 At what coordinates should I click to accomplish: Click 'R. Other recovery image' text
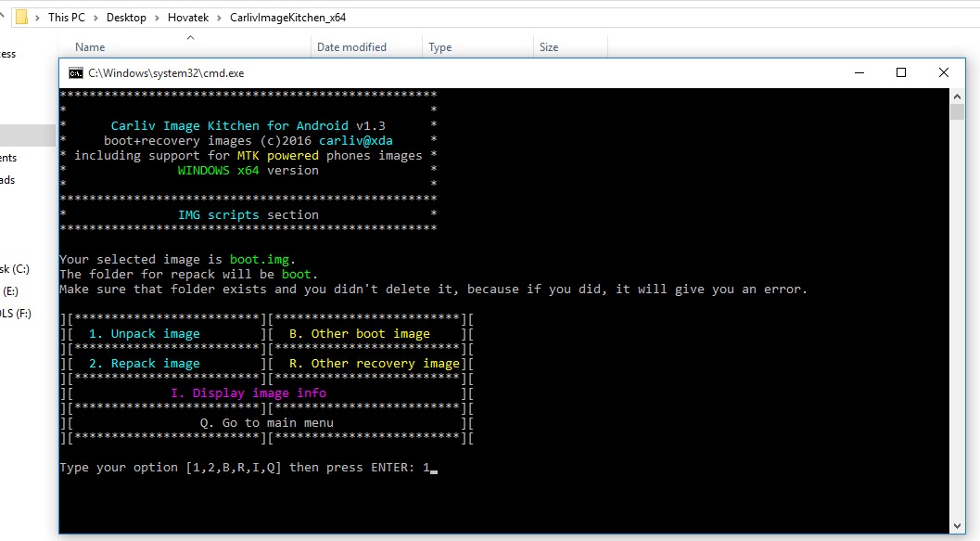coord(375,364)
